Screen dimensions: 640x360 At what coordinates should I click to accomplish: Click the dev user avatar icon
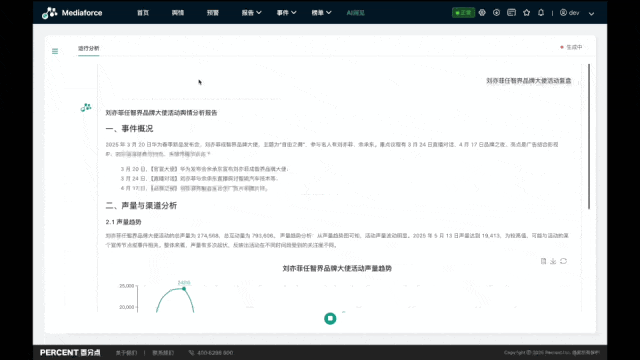[563, 13]
